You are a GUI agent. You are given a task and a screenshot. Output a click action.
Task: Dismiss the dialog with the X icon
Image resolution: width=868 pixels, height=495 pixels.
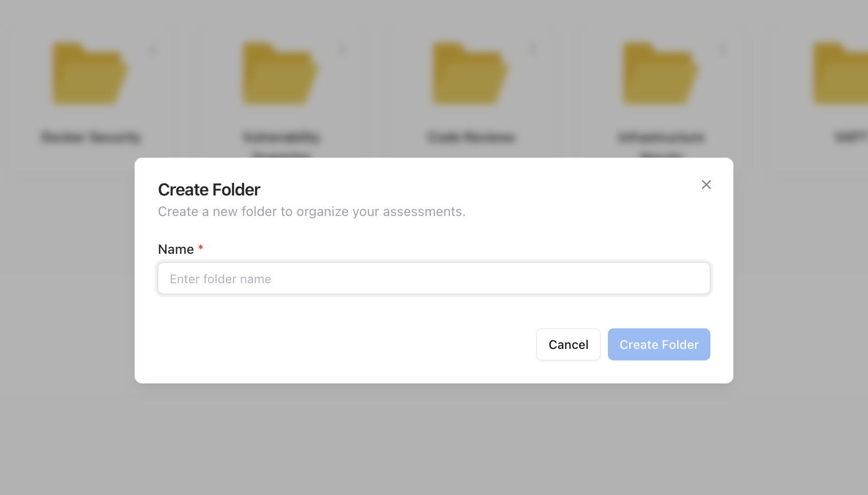(x=706, y=184)
